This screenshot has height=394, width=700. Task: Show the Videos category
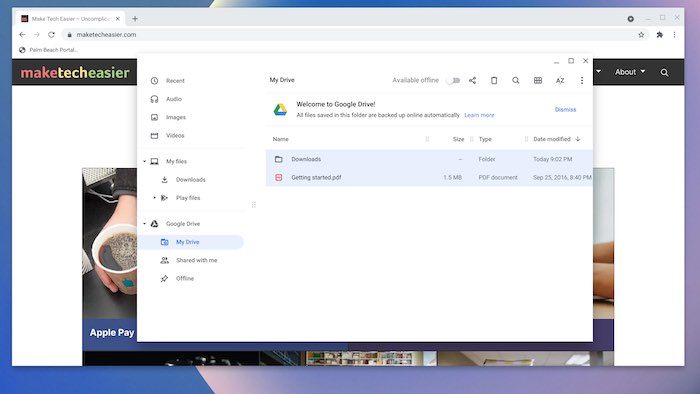pyautogui.click(x=175, y=136)
